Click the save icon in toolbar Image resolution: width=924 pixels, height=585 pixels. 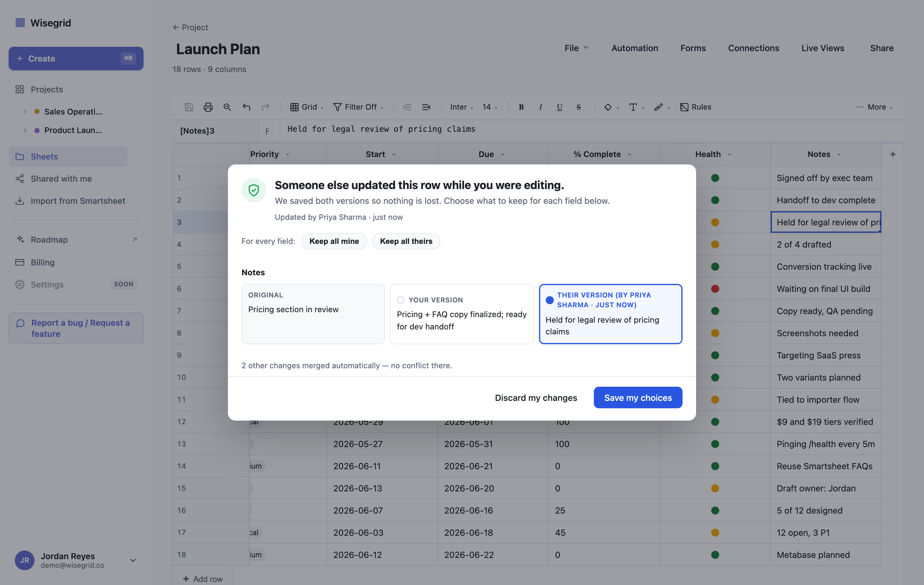pos(189,107)
